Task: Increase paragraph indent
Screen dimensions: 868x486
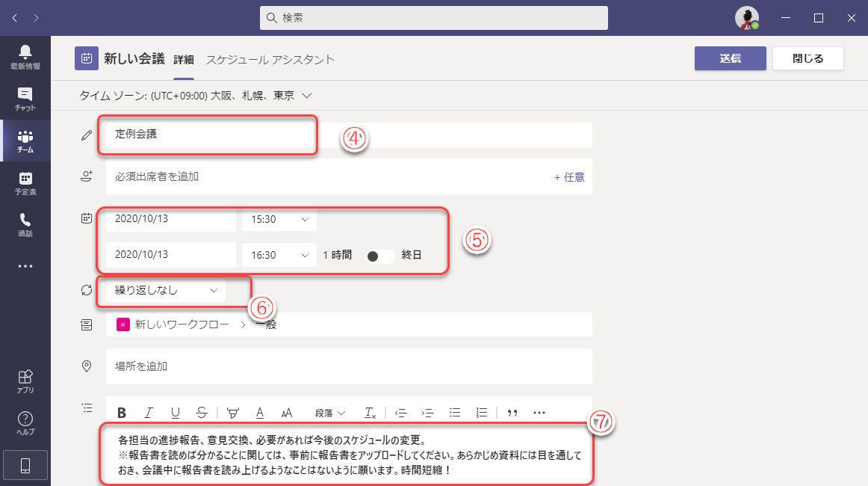Action: [x=427, y=413]
